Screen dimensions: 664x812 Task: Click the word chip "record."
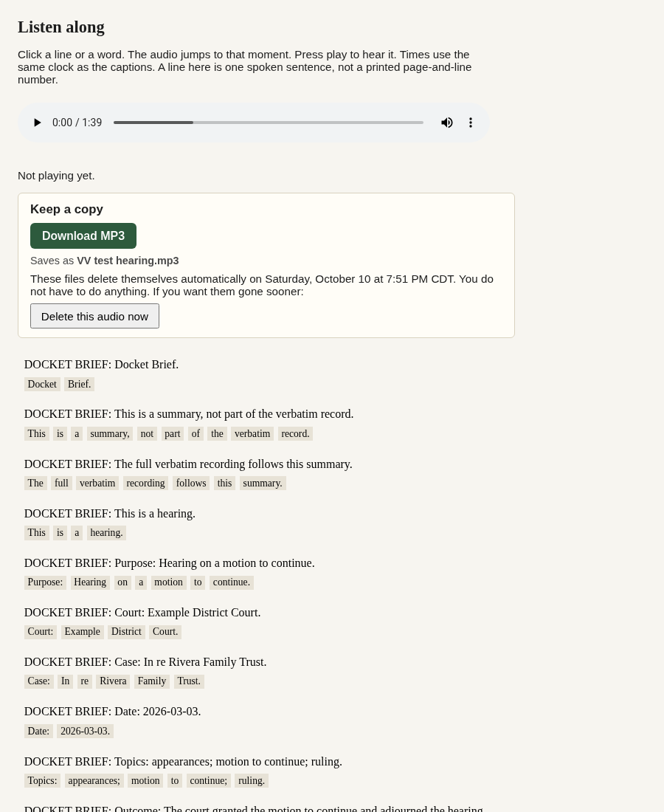click(x=295, y=434)
